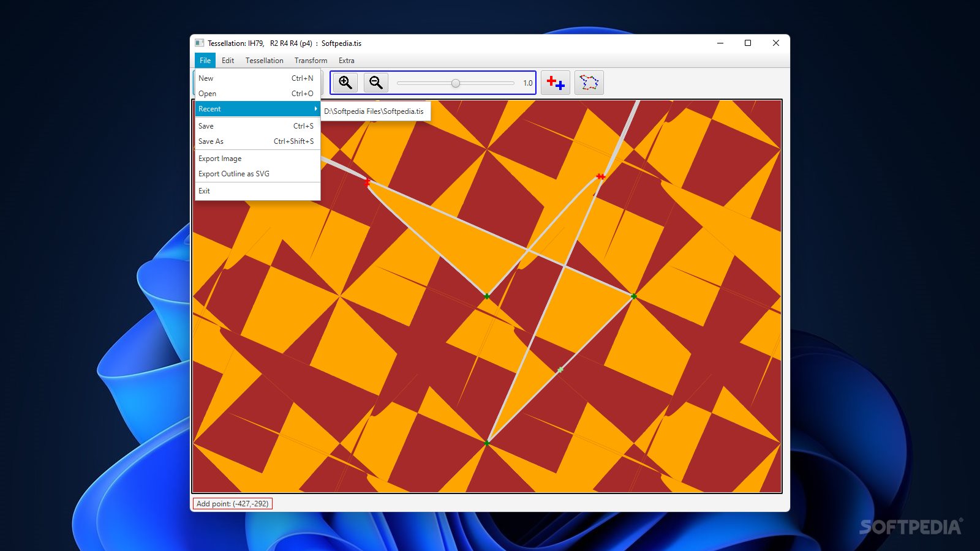Adjust the zoom slider thumb
This screenshot has height=551, width=980.
coord(456,83)
